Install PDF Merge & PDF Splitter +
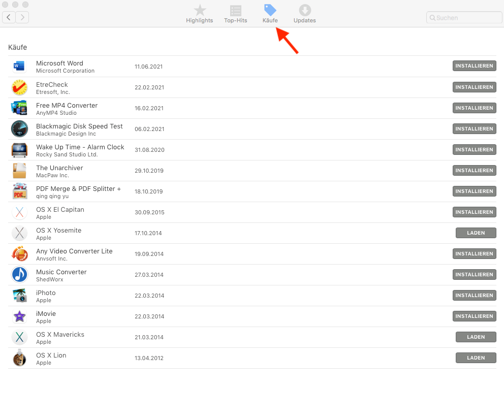This screenshot has height=420, width=504. tap(474, 191)
